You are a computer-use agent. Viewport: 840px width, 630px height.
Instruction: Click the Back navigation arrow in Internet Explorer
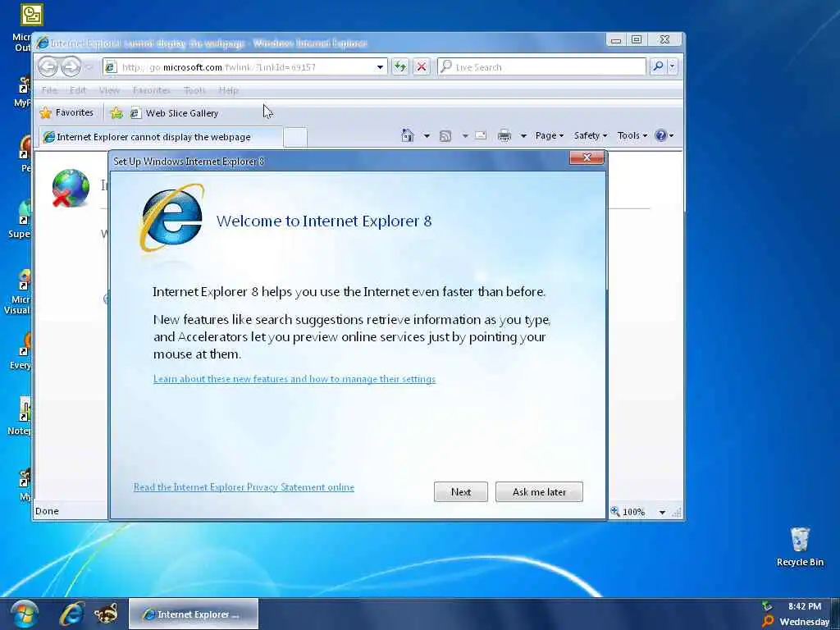[48, 67]
